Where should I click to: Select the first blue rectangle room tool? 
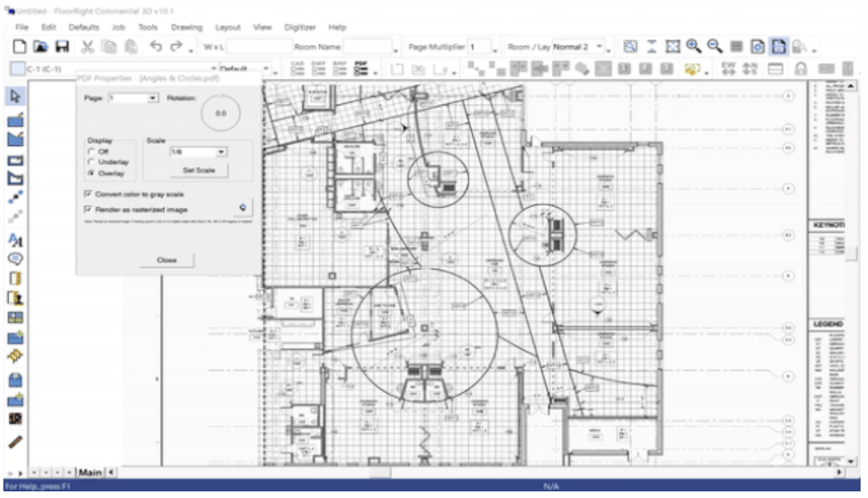[16, 119]
